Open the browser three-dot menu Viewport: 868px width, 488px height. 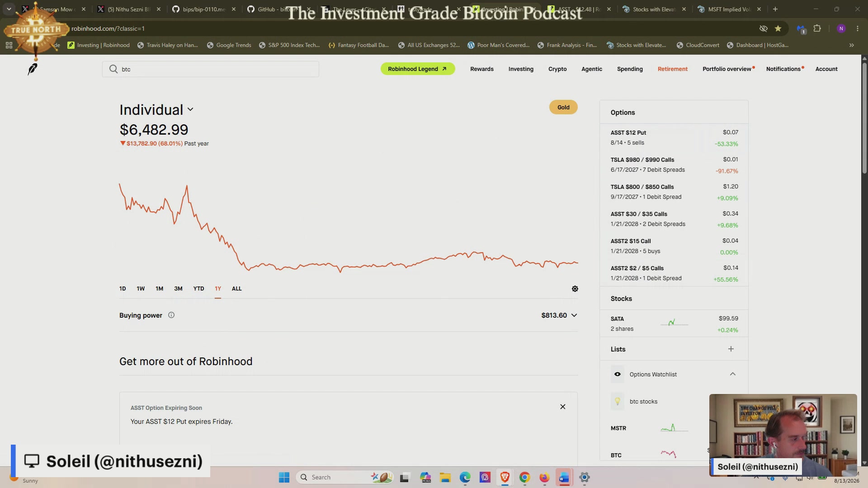click(858, 28)
